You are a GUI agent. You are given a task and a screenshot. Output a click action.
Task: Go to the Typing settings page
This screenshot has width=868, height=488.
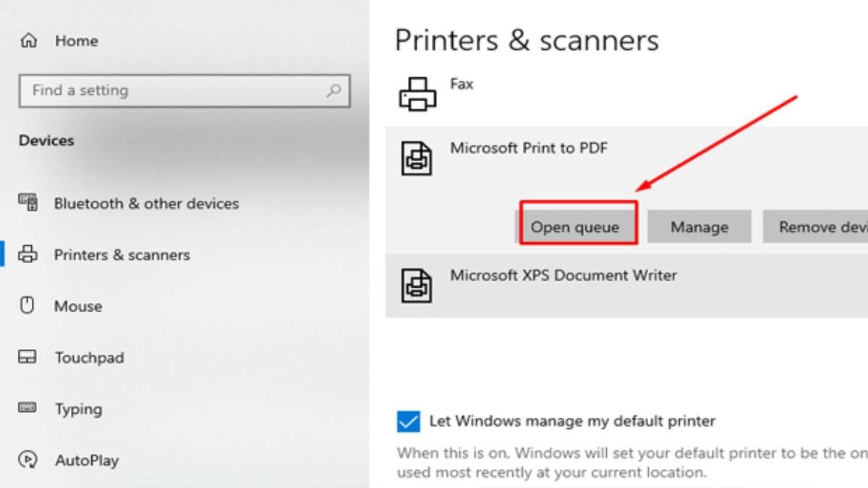pyautogui.click(x=78, y=409)
